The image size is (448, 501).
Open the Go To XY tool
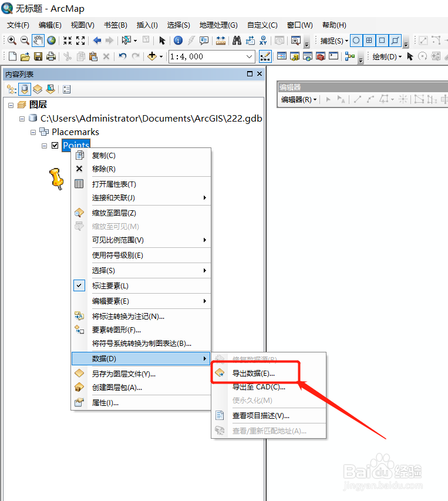pyautogui.click(x=263, y=41)
